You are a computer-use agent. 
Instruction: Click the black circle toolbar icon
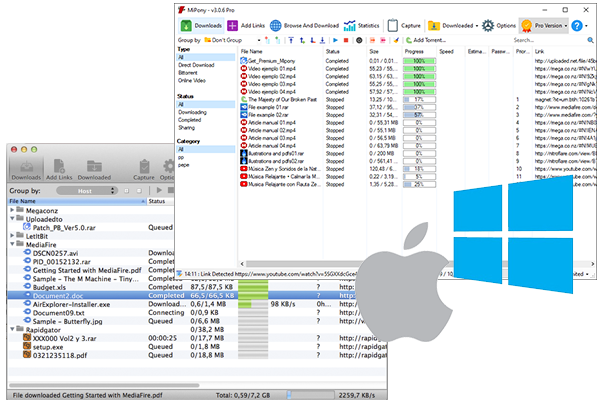tap(359, 40)
